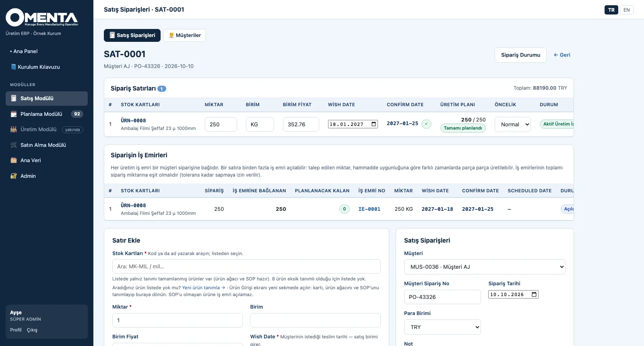This screenshot has width=644, height=346.
Task: Switch language to EN
Action: pos(627,10)
